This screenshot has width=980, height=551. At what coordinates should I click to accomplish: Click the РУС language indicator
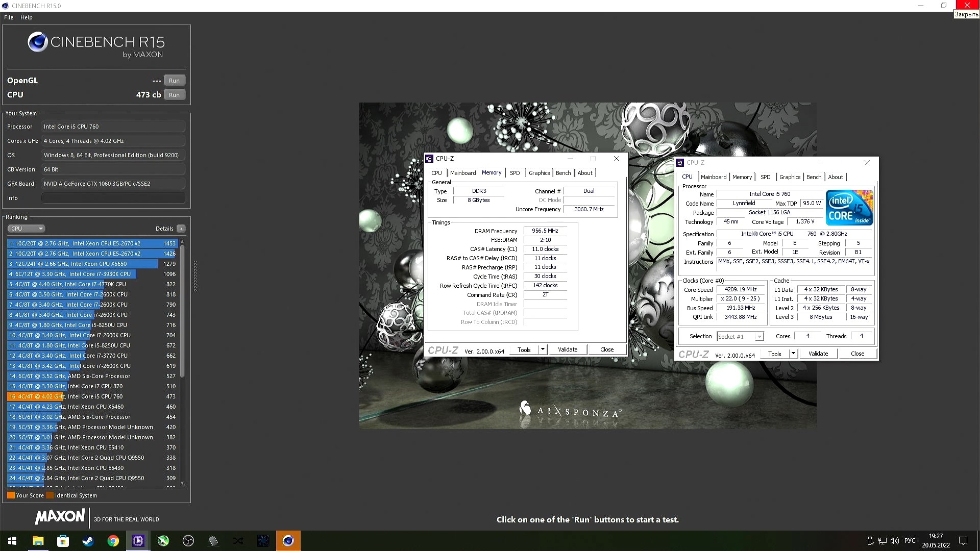(910, 541)
